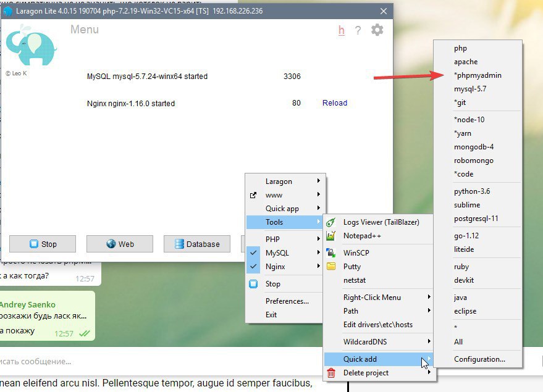Image resolution: width=543 pixels, height=392 pixels.
Task: Expand the Path submenu arrow
Action: [429, 311]
